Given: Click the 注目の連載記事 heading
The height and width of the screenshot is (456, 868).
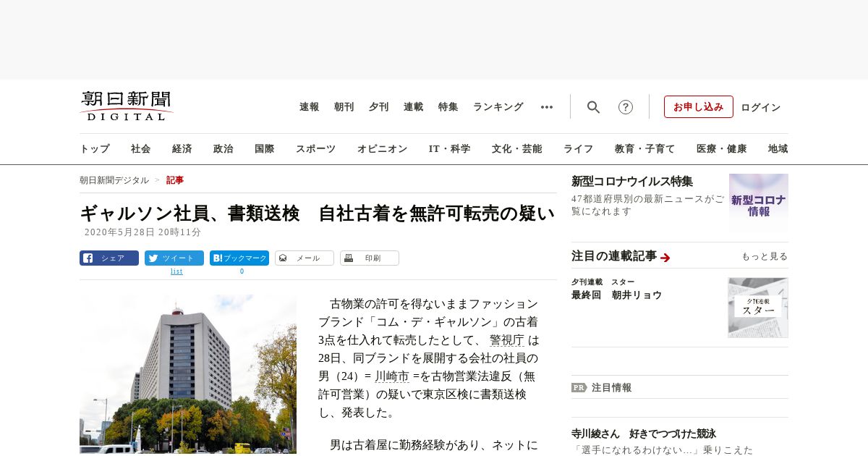Looking at the screenshot, I should point(614,256).
